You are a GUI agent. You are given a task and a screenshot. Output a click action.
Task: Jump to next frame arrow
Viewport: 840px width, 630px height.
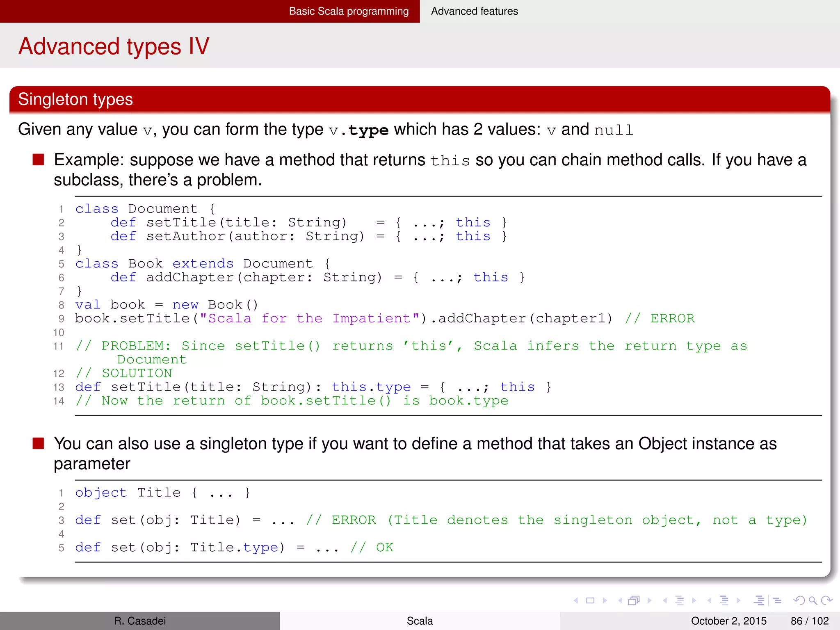(649, 600)
